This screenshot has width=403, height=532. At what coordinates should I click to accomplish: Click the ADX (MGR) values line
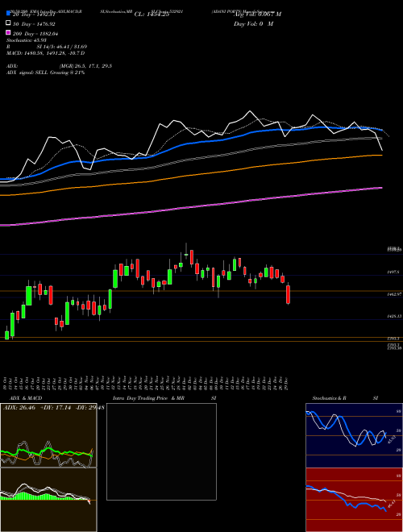click(x=59, y=66)
